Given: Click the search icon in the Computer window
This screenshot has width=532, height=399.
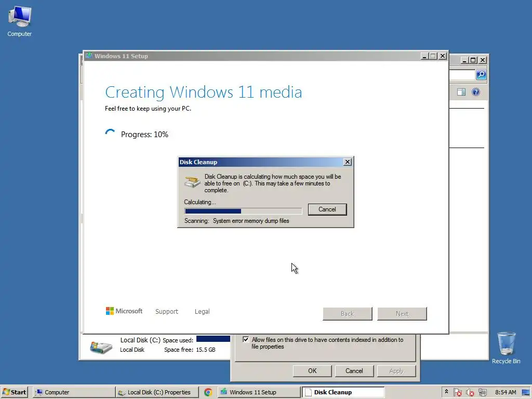Looking at the screenshot, I should pos(481,75).
